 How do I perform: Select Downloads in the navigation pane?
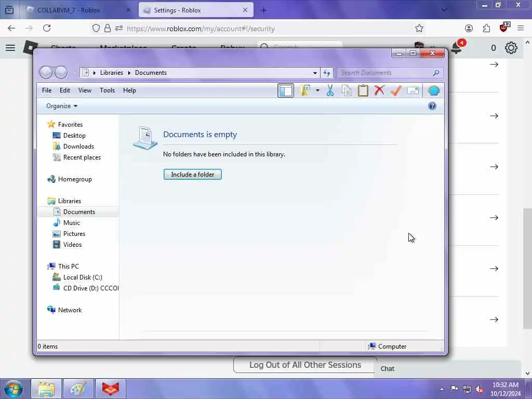(x=73, y=146)
